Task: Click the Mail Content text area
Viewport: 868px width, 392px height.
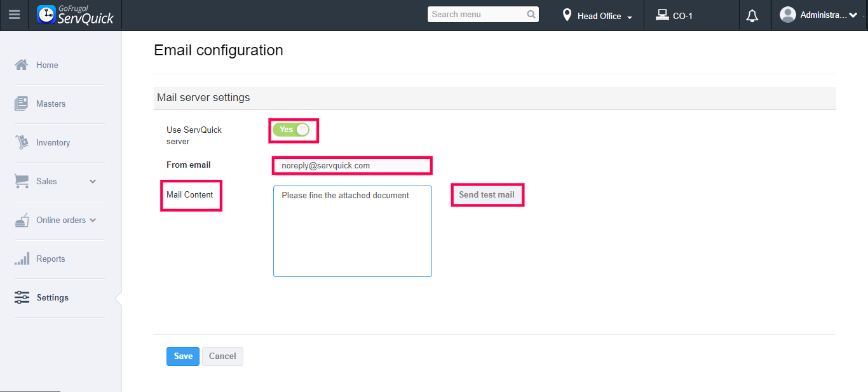Action: click(353, 231)
